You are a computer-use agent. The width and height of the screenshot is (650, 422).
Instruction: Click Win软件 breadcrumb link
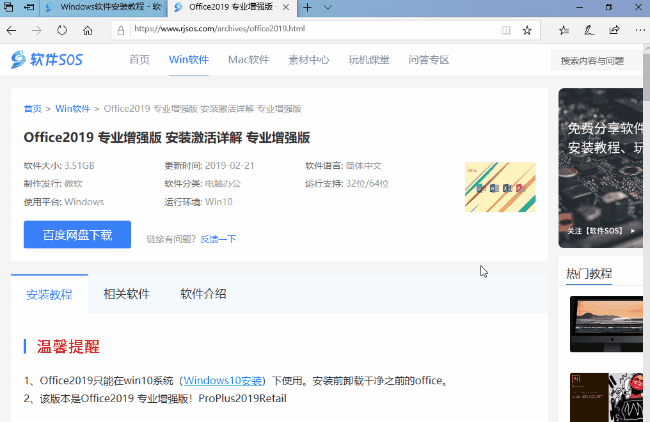click(x=73, y=109)
